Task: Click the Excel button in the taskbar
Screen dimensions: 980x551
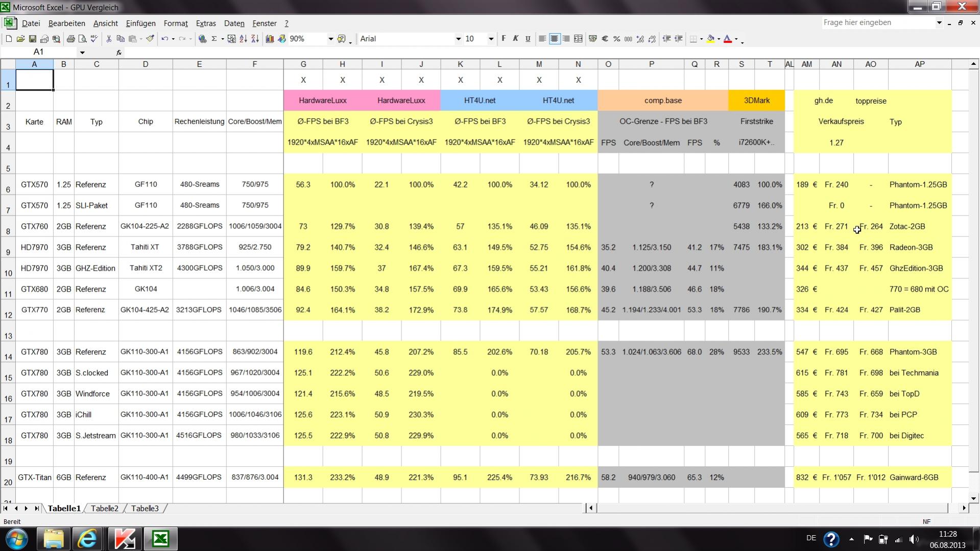Action: pos(161,539)
